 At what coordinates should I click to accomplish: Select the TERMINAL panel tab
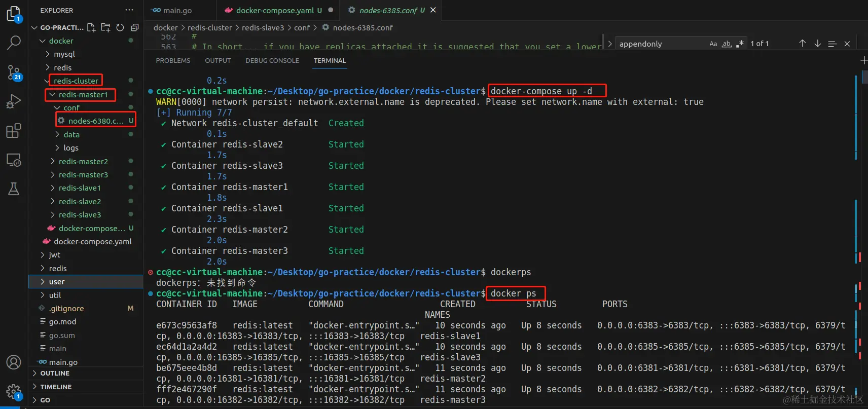click(330, 60)
